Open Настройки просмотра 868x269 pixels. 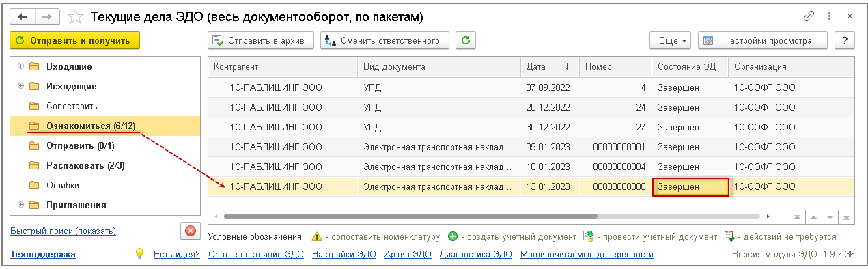pos(762,40)
